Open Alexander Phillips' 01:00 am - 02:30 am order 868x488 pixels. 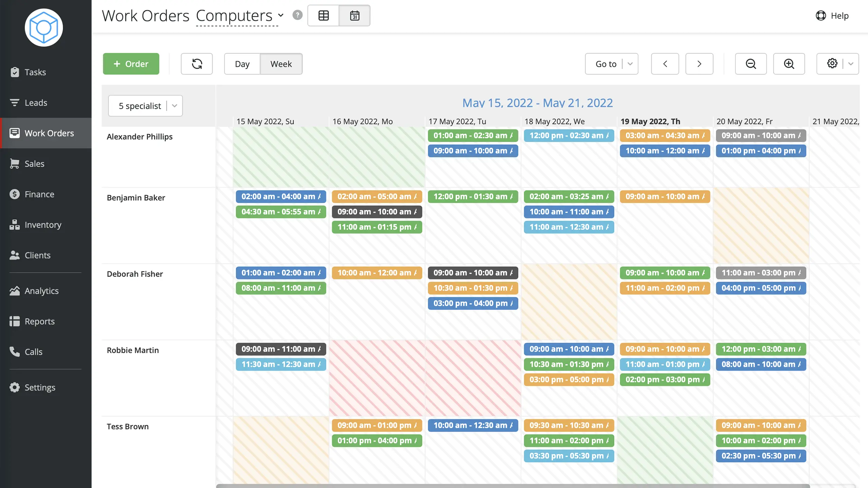pos(473,136)
